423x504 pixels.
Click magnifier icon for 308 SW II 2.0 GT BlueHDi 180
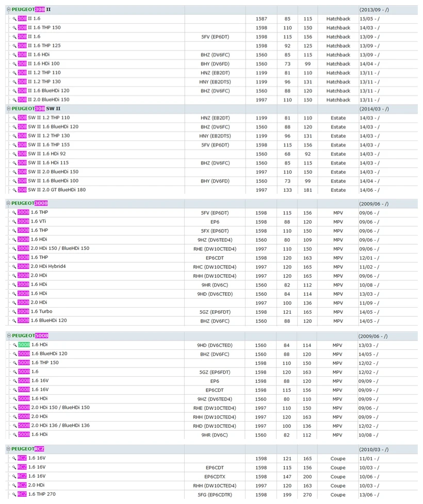(14, 190)
